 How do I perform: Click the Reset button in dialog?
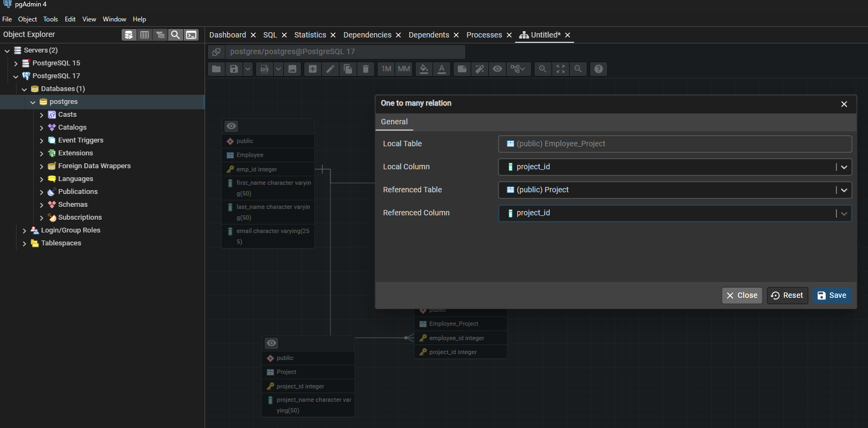[x=787, y=296]
